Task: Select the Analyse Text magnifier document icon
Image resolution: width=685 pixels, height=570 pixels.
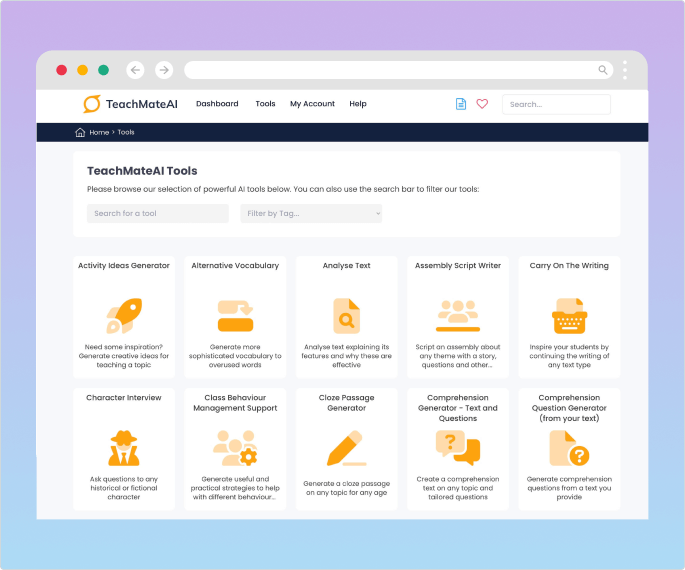Action: pos(346,315)
